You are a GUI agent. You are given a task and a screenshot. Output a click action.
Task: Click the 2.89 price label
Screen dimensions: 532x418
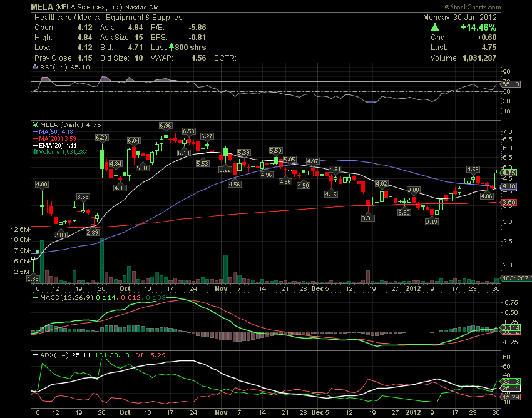pyautogui.click(x=92, y=232)
